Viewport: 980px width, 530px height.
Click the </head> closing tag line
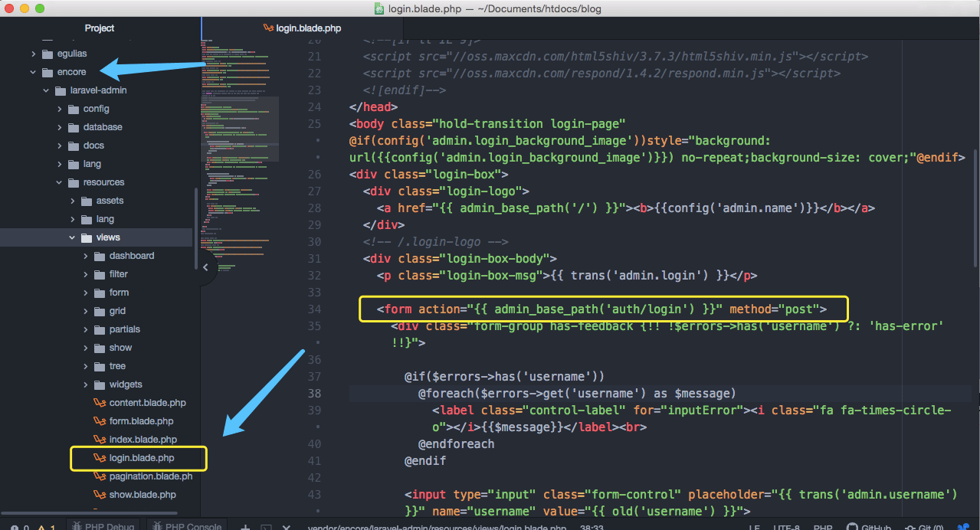tap(373, 107)
